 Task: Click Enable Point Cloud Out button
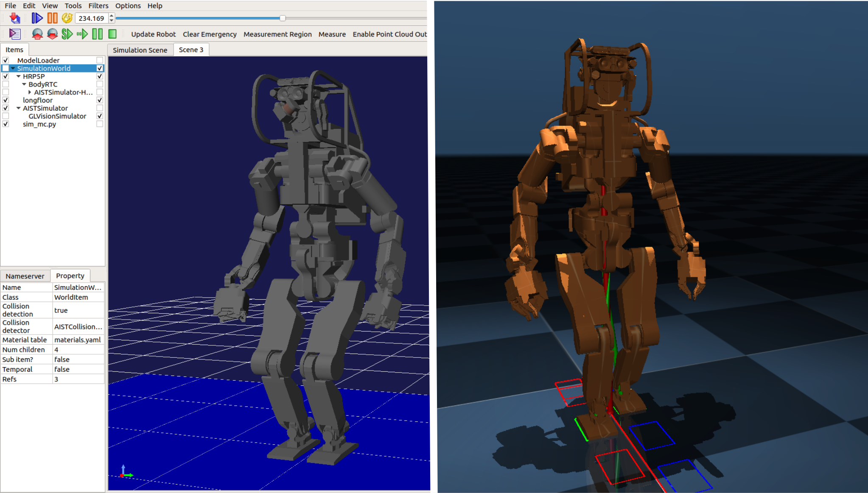(x=389, y=34)
